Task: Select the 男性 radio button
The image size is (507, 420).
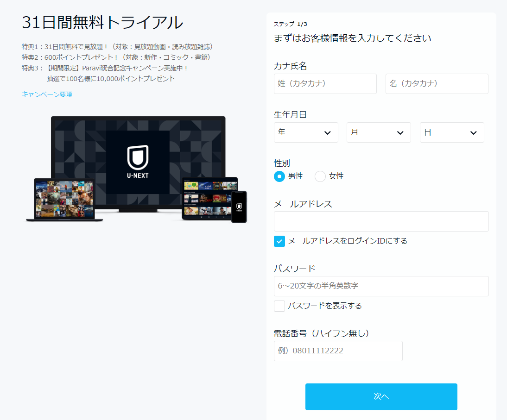Action: pos(279,176)
